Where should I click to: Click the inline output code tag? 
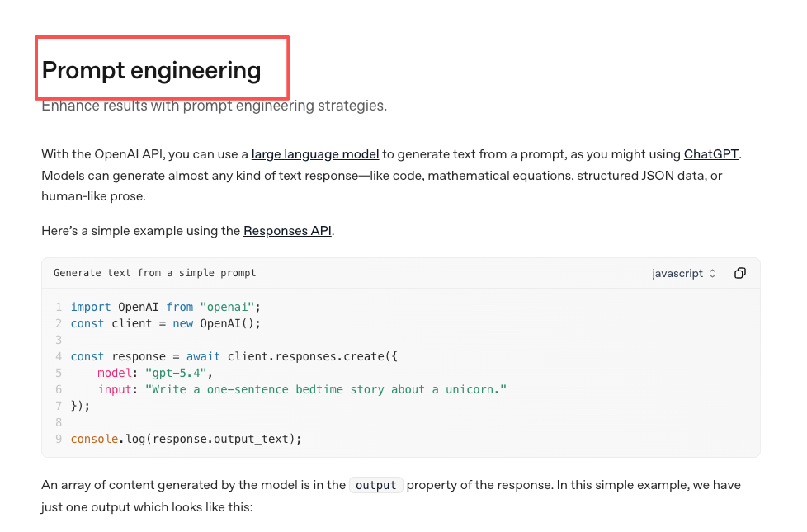pyautogui.click(x=376, y=485)
